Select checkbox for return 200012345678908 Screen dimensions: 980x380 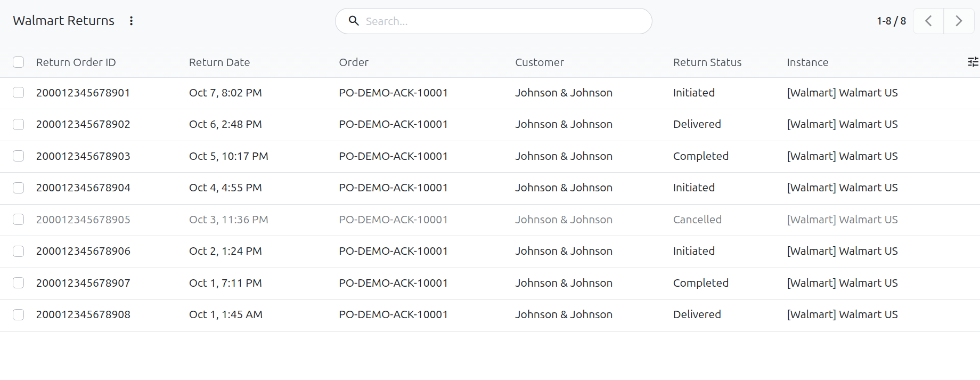(x=19, y=314)
